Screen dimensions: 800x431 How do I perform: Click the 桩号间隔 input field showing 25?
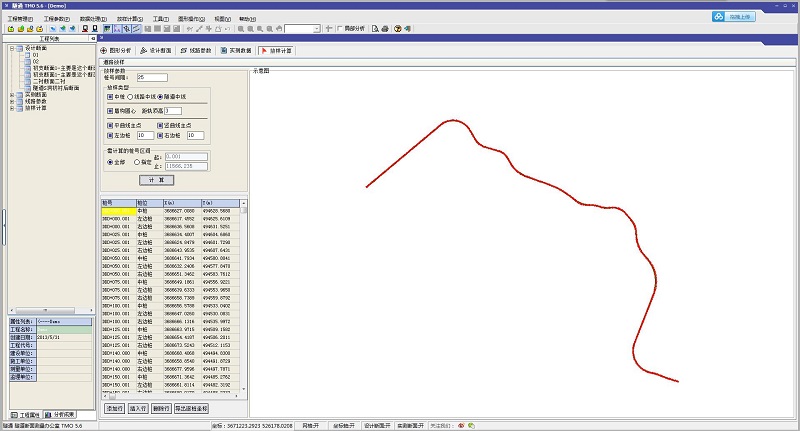152,78
